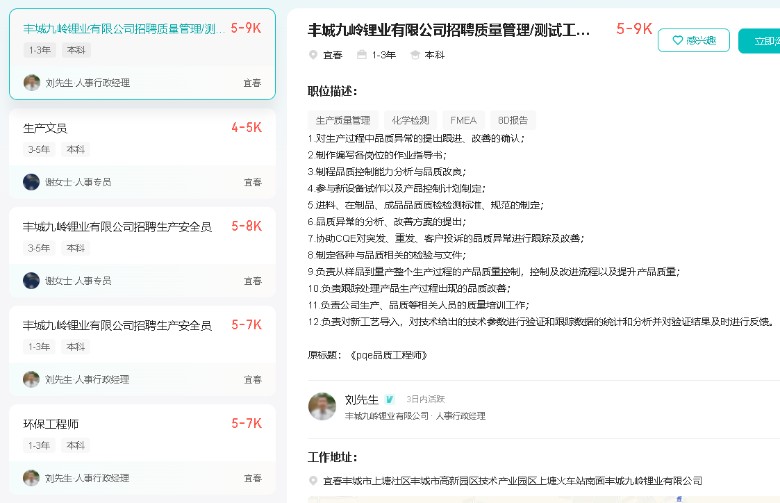Viewport: 780px width, 503px height.
Task: Select the 化学检测 skill tag
Action: (x=410, y=120)
